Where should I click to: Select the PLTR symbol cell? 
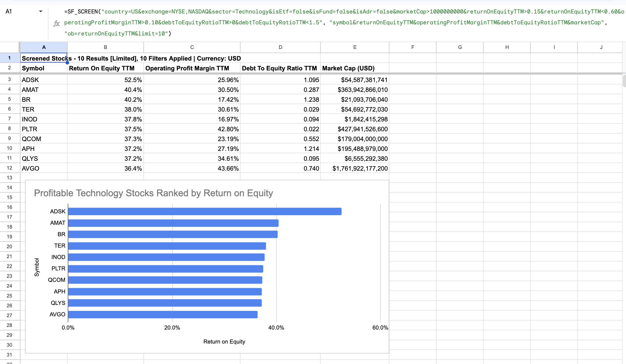pos(44,129)
